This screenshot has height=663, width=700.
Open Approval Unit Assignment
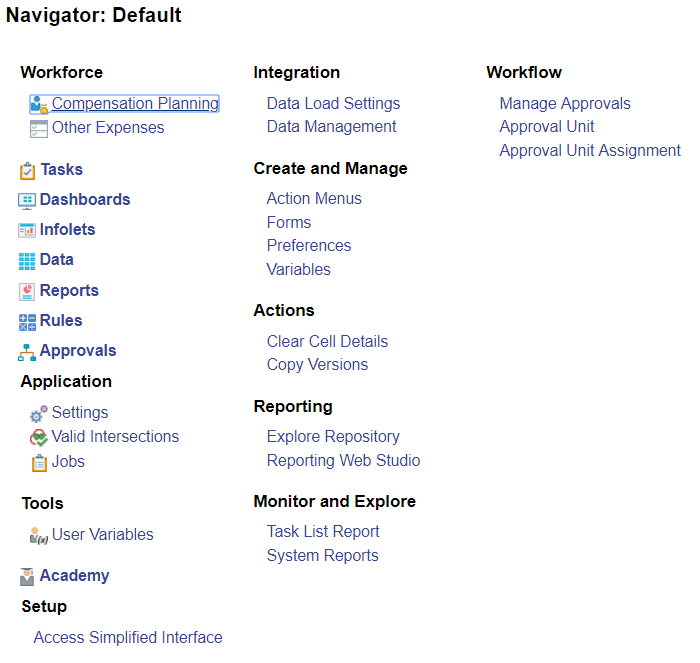click(590, 151)
